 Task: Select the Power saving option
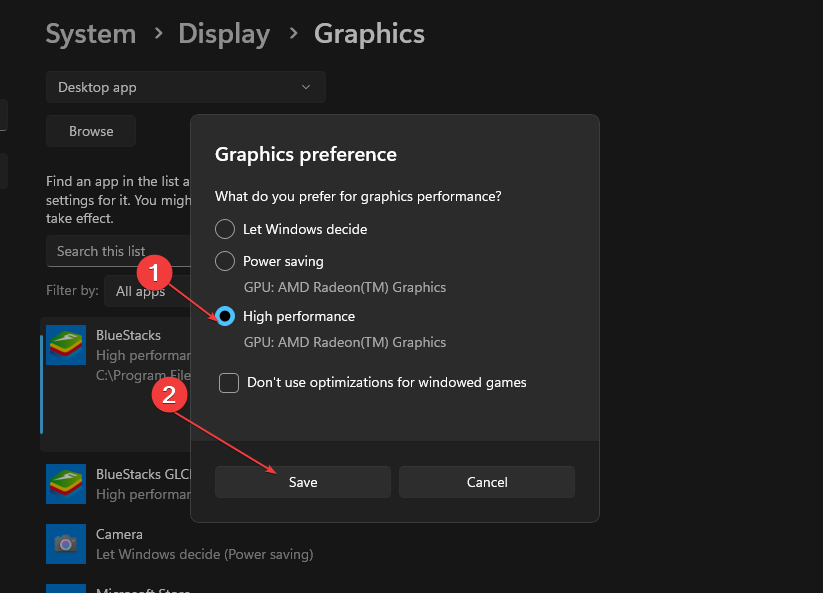click(x=223, y=261)
